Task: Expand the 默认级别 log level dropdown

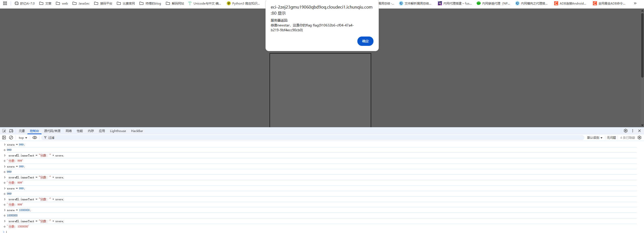Action: tap(595, 138)
